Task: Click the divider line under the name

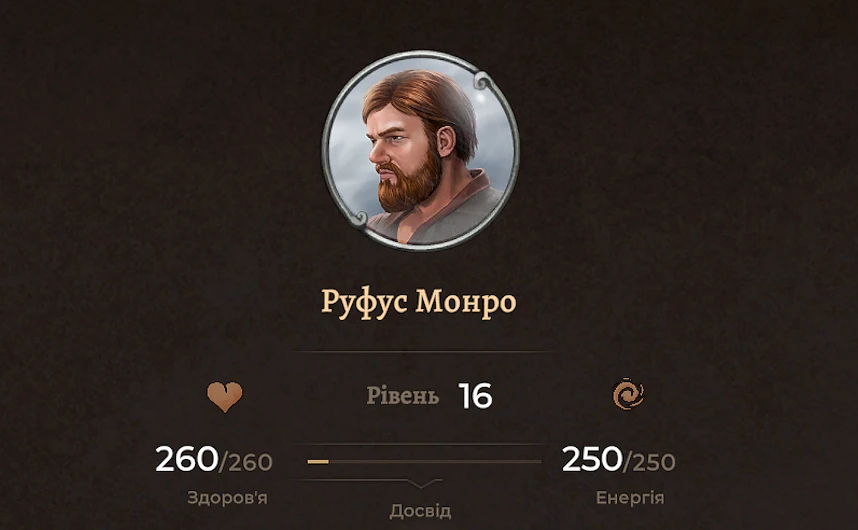Action: [422, 352]
